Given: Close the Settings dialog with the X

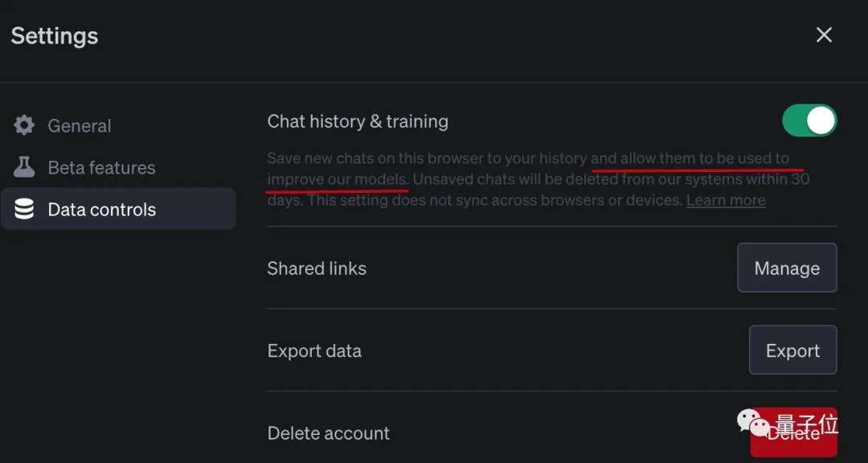Looking at the screenshot, I should (x=824, y=35).
